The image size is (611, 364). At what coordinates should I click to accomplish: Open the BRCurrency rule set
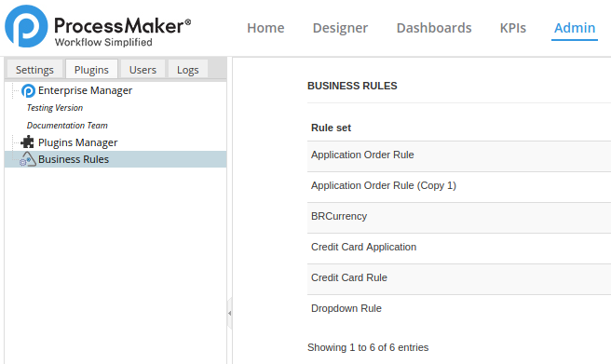tap(459, 218)
